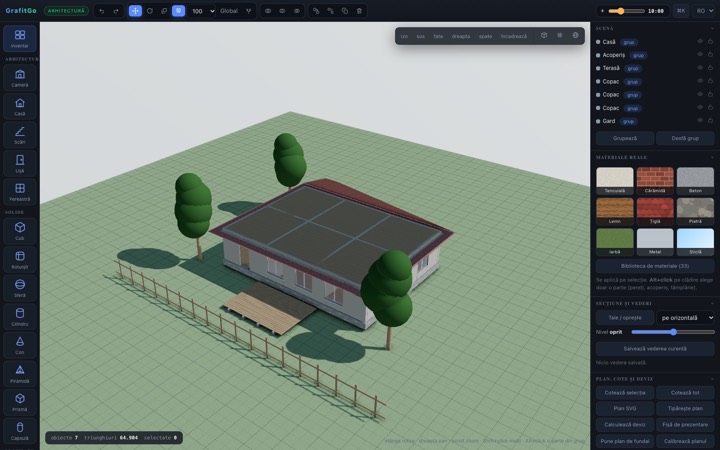720x450 pixels.
Task: Activate the move gizmo tool
Action: click(x=135, y=11)
